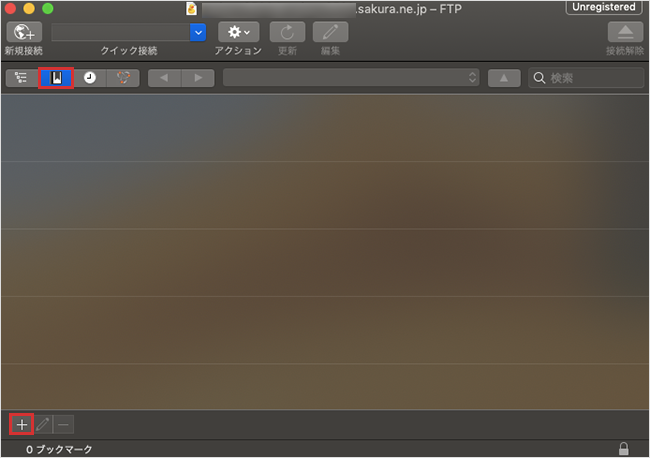This screenshot has width=650, height=458.
Task: Go back with the left arrow button
Action: point(165,78)
